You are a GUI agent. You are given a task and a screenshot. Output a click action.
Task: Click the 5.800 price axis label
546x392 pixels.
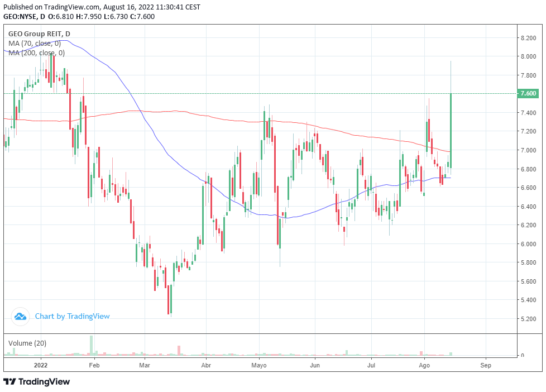(528, 262)
